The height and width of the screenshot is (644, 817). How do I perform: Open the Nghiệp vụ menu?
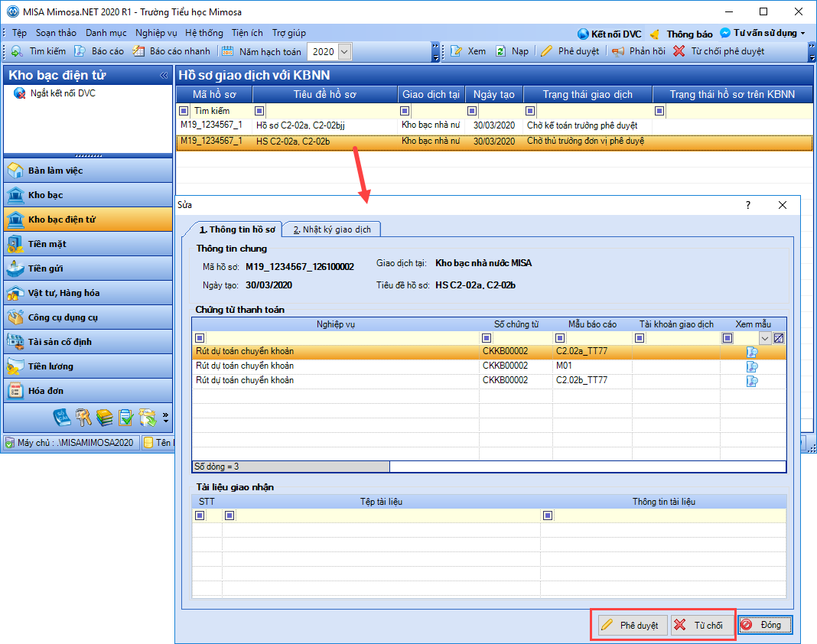[x=156, y=33]
